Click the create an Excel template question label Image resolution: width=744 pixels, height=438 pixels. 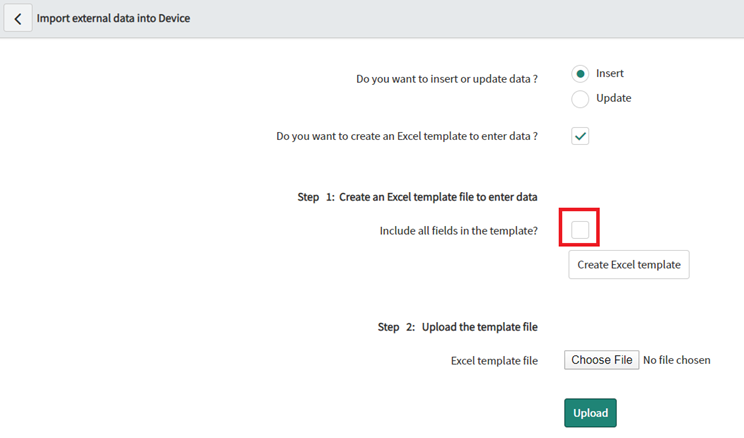[407, 136]
